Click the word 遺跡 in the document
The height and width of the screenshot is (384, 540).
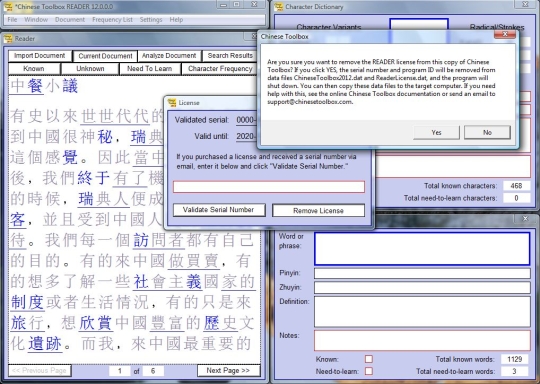pyautogui.click(x=45, y=344)
